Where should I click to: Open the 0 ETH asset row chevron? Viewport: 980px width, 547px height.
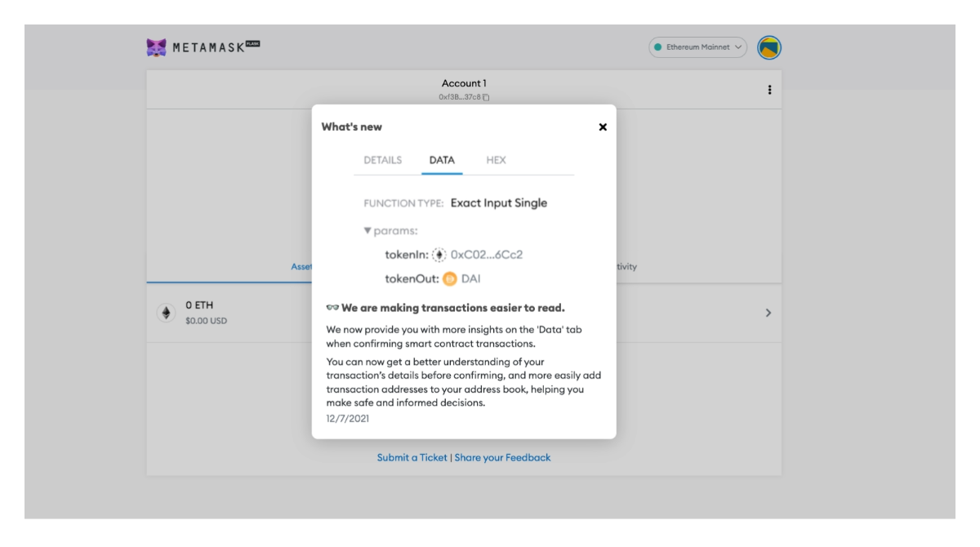(x=768, y=313)
